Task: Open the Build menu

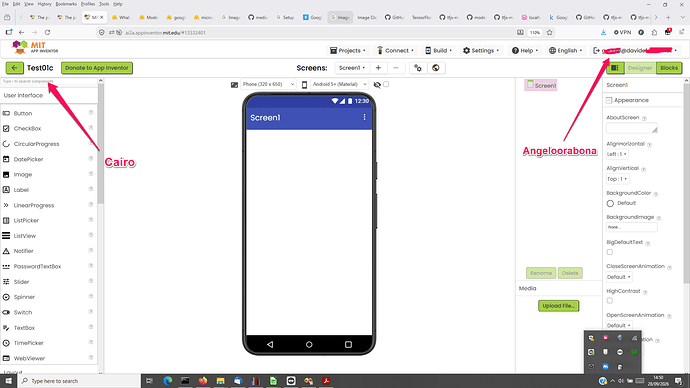Action: click(x=439, y=51)
